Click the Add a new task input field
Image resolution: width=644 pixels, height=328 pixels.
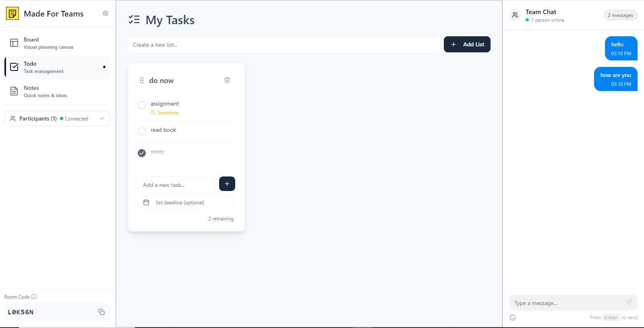pyautogui.click(x=177, y=185)
